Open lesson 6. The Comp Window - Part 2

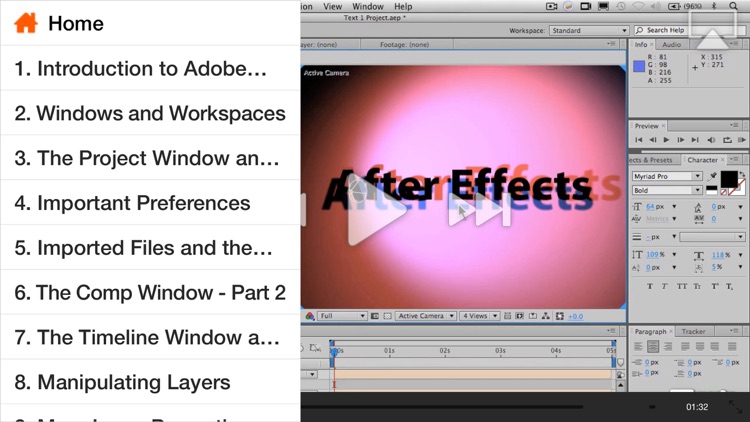(150, 292)
